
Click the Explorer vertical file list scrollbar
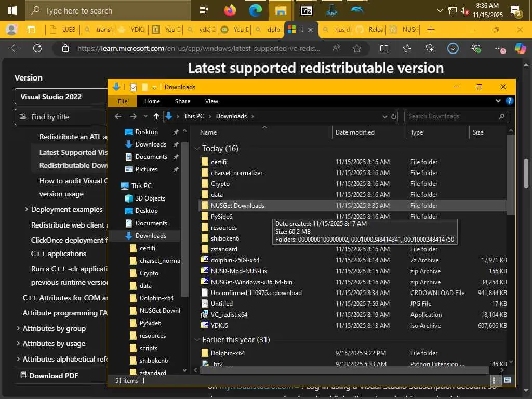(511, 174)
